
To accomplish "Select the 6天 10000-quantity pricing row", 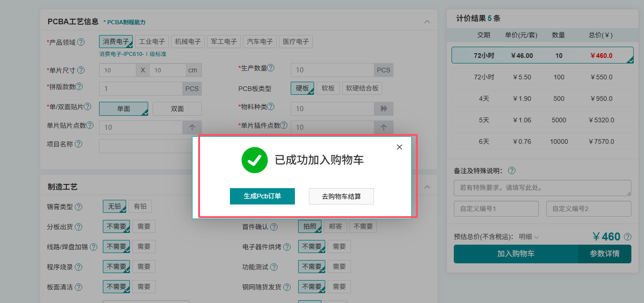I will pos(542,141).
